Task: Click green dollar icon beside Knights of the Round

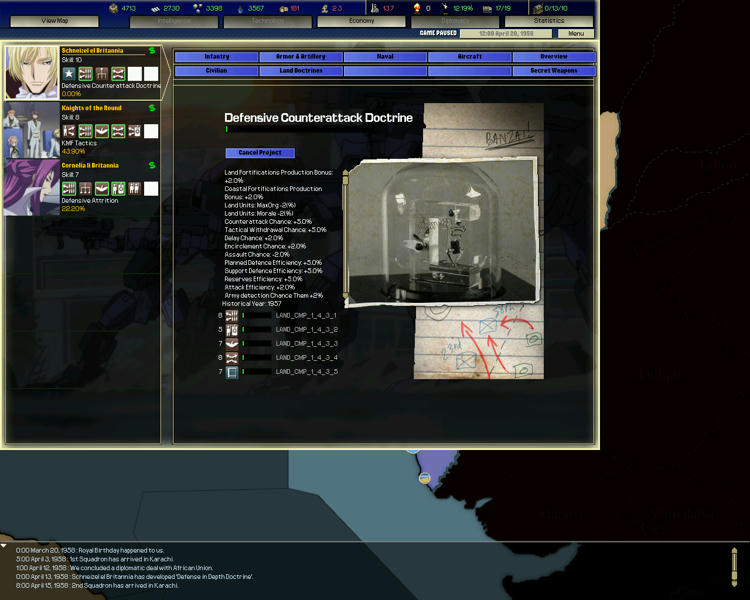Action: click(152, 108)
